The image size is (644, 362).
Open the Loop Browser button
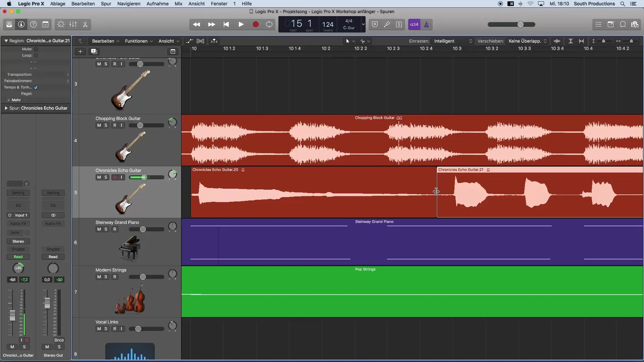pos(623,24)
